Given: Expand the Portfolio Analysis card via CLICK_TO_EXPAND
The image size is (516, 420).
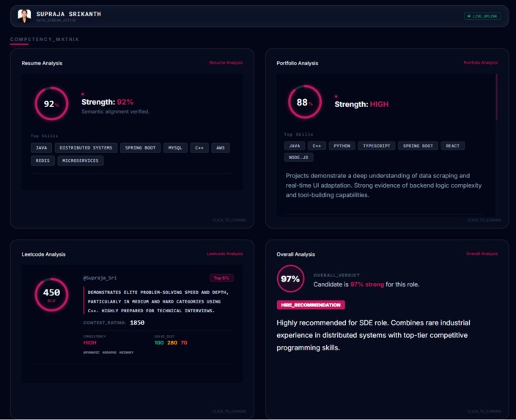Looking at the screenshot, I should point(484,220).
